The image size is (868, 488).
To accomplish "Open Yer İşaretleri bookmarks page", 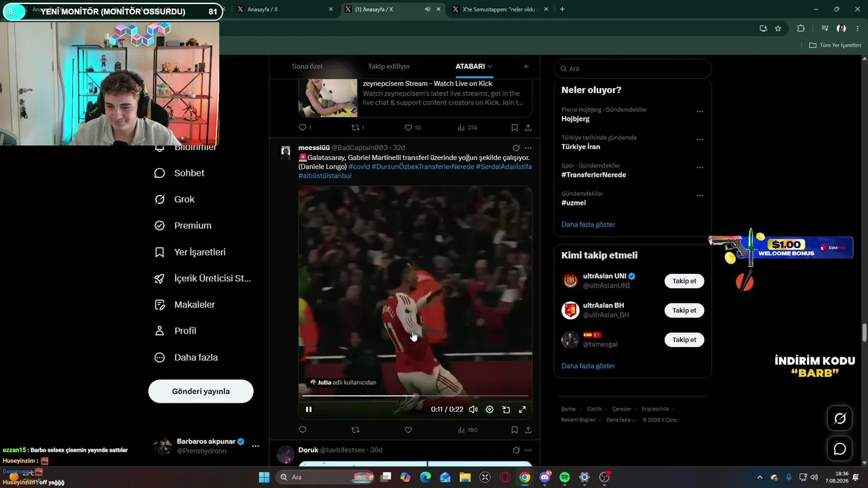I will (190, 252).
